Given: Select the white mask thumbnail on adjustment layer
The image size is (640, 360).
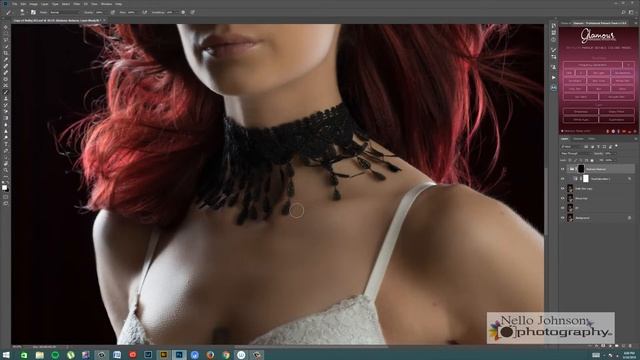Looking at the screenshot, I should (586, 179).
